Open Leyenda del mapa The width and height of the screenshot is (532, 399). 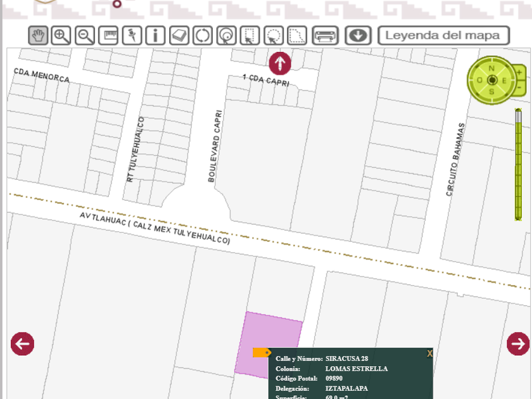(x=443, y=35)
